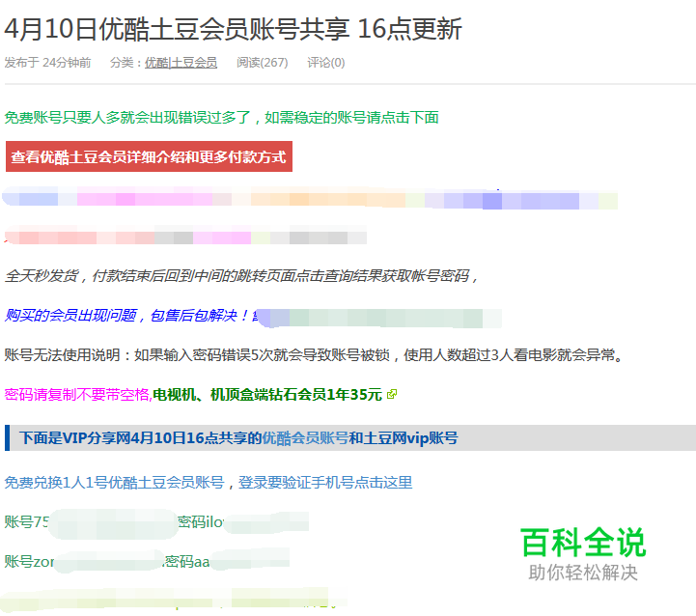Click the 下面是VIP分享网4月10日16点共享的 heading text
The height and width of the screenshot is (616, 696).
pos(140,438)
